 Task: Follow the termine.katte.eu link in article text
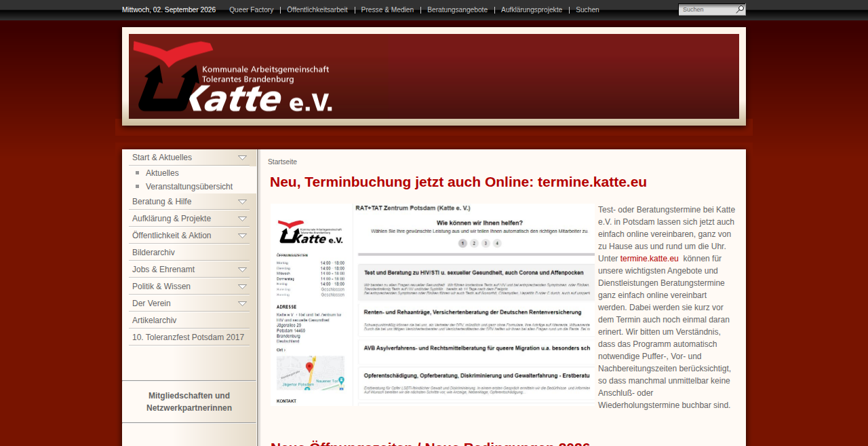click(x=649, y=259)
